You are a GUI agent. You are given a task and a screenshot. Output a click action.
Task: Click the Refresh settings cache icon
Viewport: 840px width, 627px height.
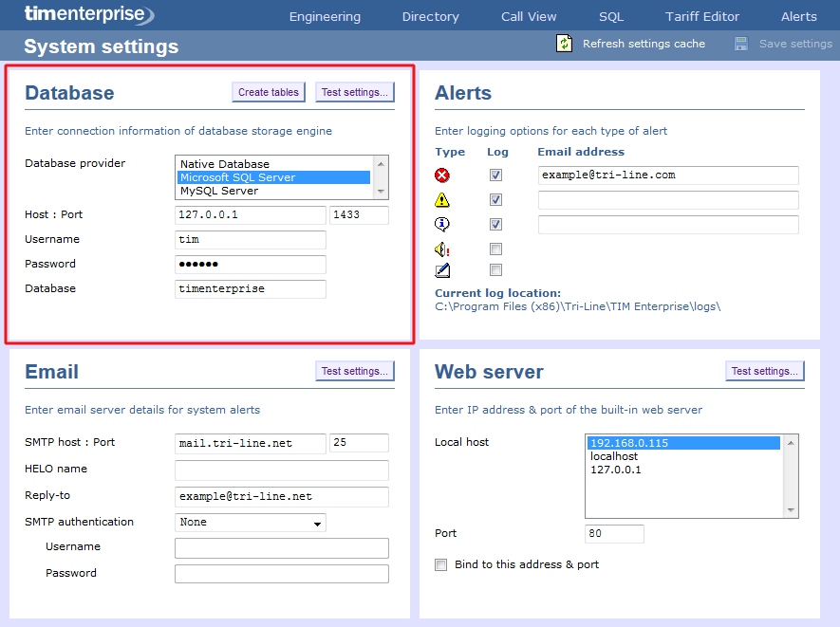(x=564, y=44)
